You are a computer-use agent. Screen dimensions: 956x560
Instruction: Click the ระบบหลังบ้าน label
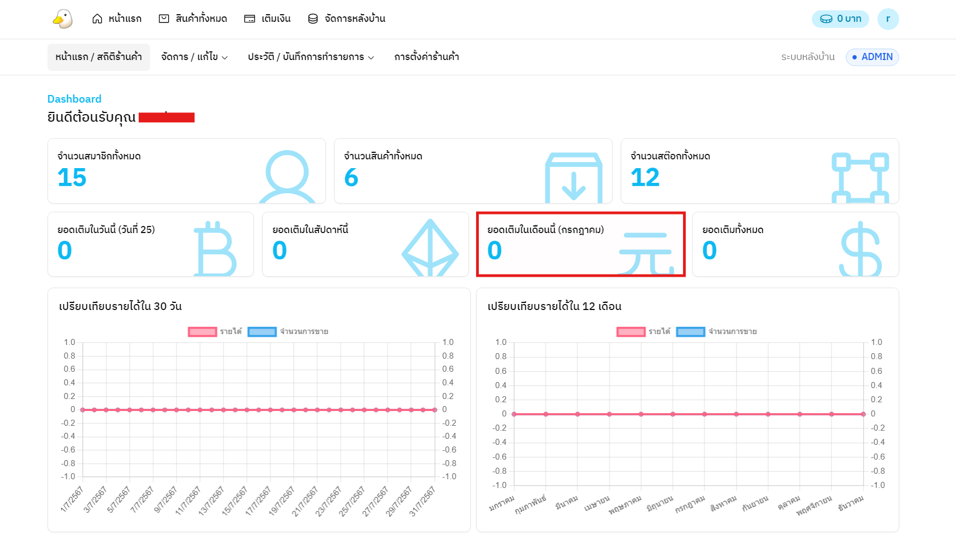(808, 57)
